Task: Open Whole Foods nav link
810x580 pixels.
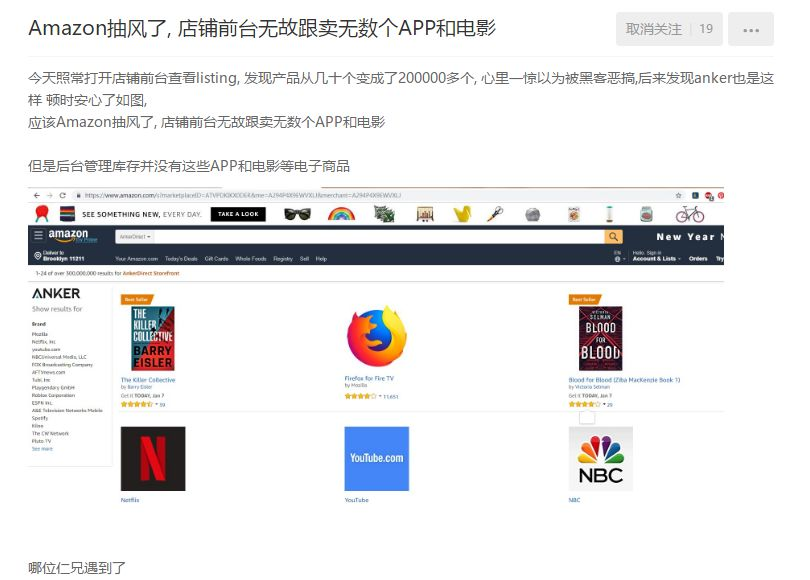Action: 251,259
